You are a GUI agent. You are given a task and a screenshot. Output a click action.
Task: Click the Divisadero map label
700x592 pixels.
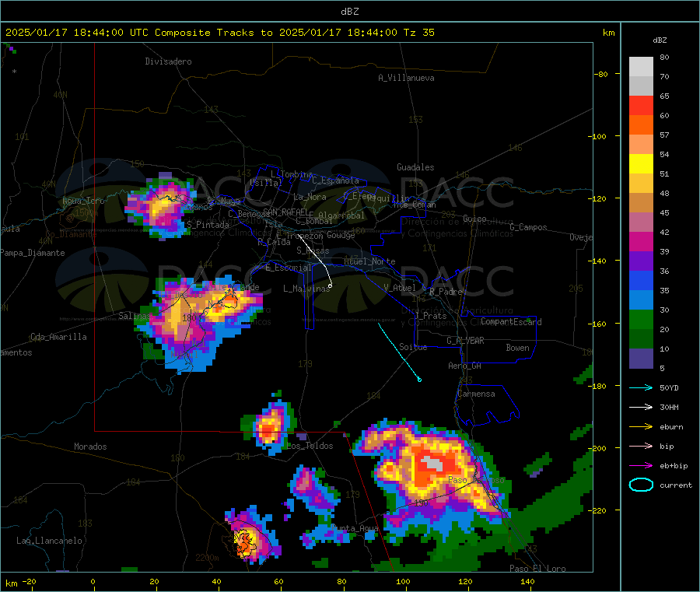point(168,61)
